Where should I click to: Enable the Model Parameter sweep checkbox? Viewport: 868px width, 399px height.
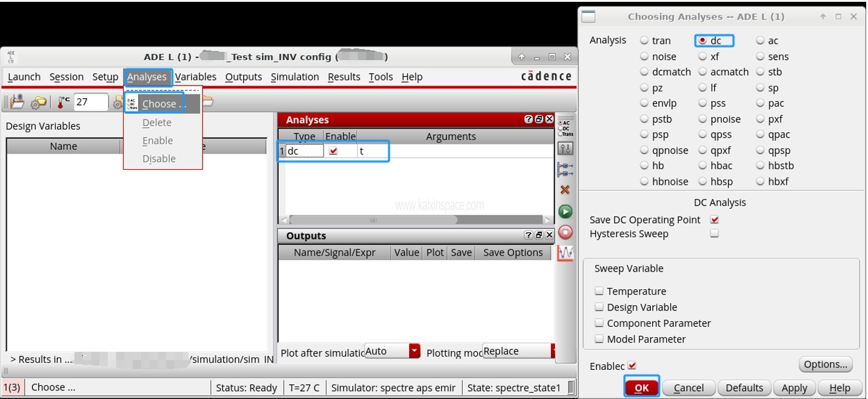coord(599,339)
